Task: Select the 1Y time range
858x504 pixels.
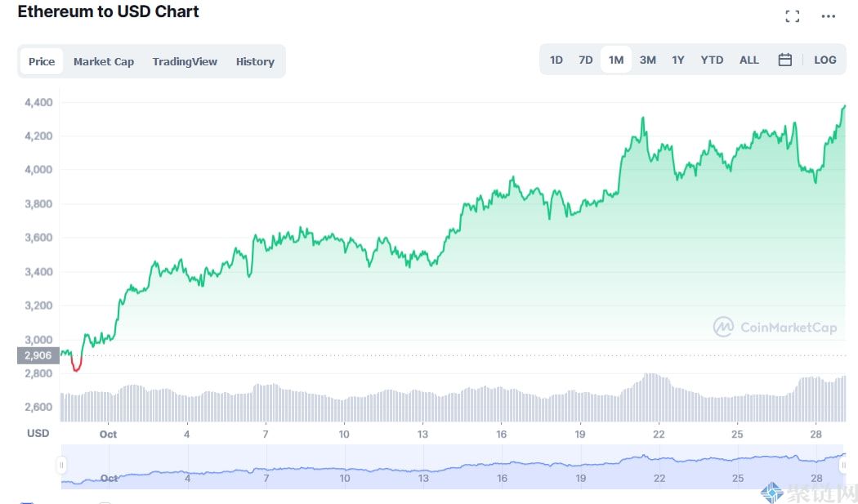Action: pos(678,60)
